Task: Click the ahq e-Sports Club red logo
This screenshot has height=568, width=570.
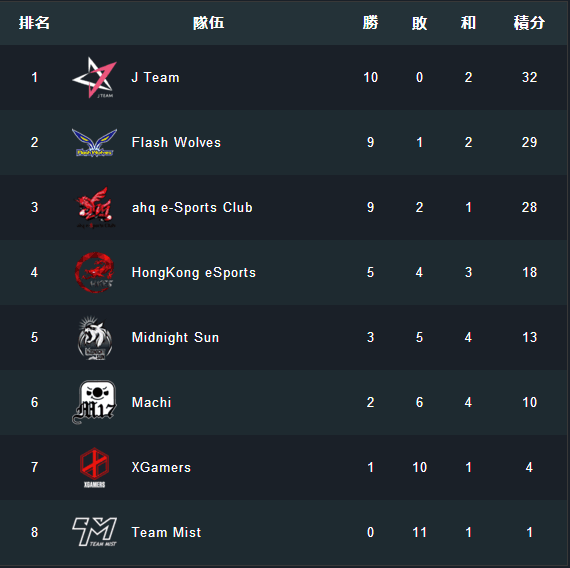Action: pos(95,207)
